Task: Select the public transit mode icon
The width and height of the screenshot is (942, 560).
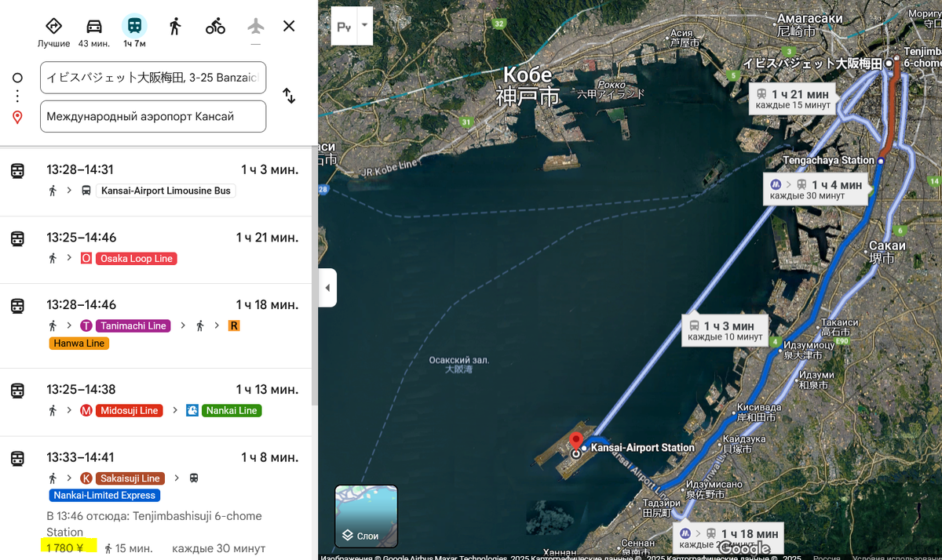Action: click(134, 26)
